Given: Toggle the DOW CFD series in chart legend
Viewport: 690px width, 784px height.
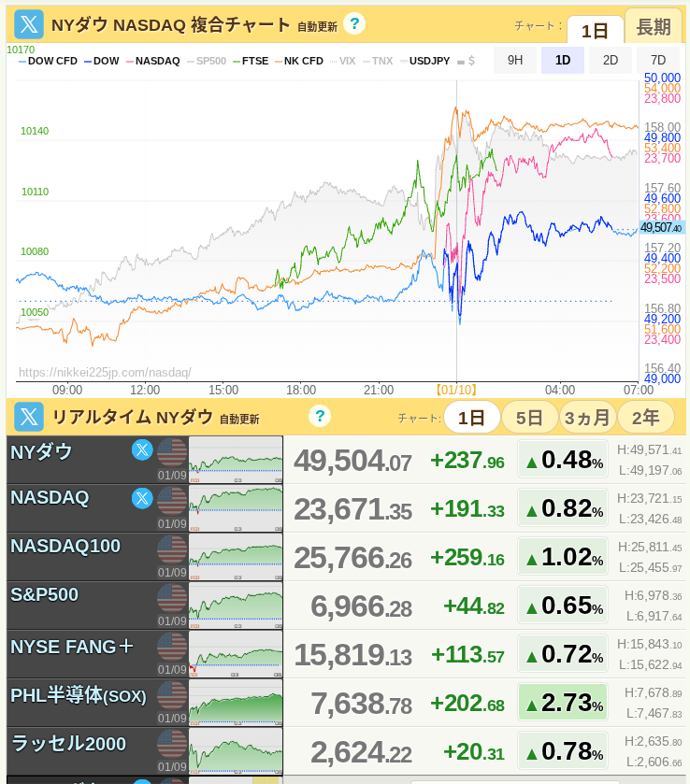Looking at the screenshot, I should (x=48, y=61).
